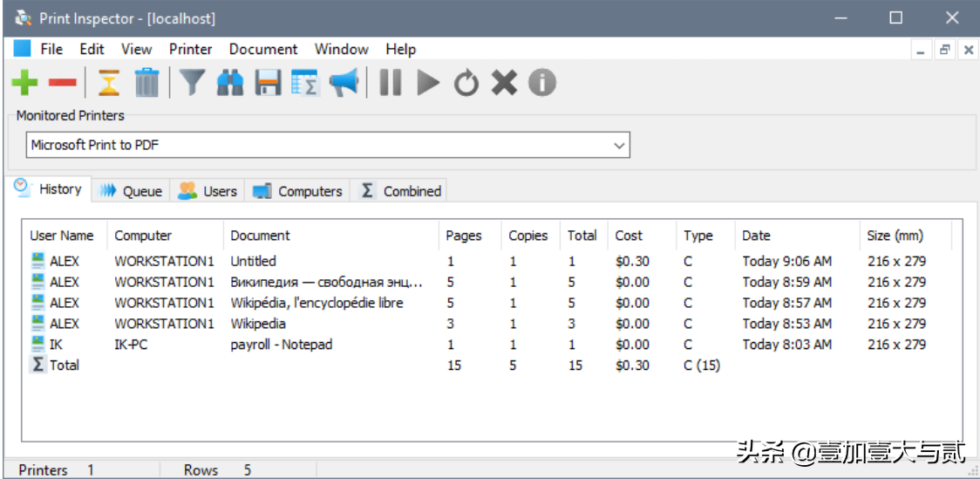Expand the Monitored Printers dropdown

click(x=620, y=145)
